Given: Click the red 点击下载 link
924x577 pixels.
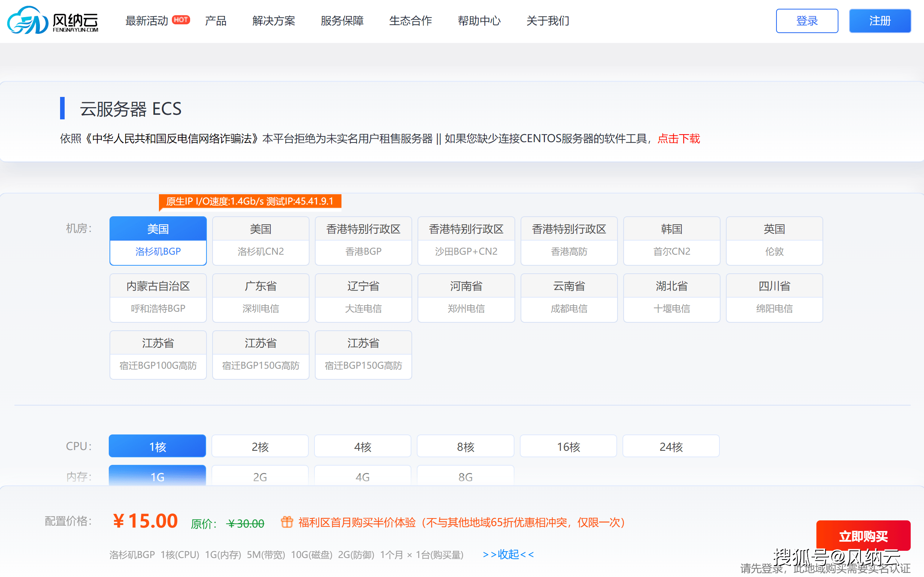Looking at the screenshot, I should pyautogui.click(x=679, y=138).
